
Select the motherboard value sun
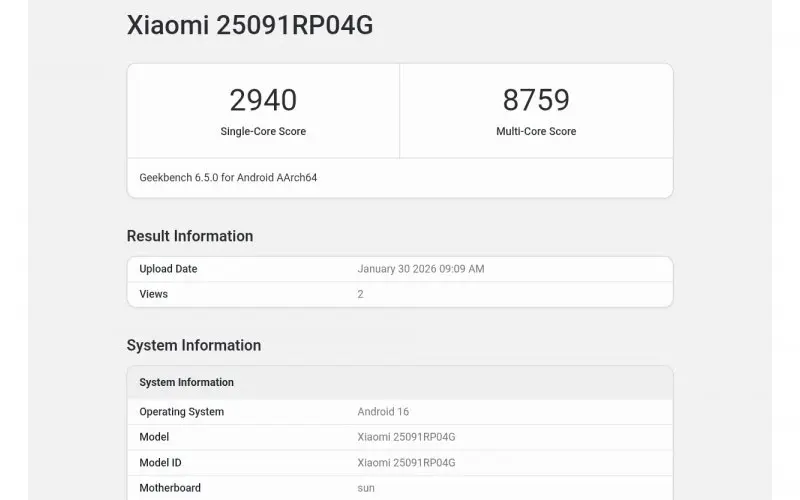pos(366,488)
